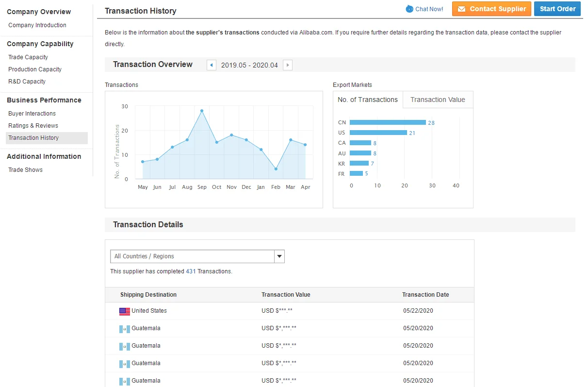This screenshot has width=588, height=387.
Task: Select the All Countries / Regions combo box
Action: [x=193, y=256]
